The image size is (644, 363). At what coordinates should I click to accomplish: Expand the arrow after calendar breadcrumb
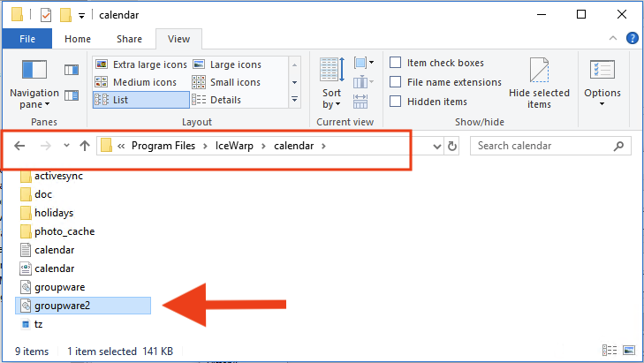(323, 146)
